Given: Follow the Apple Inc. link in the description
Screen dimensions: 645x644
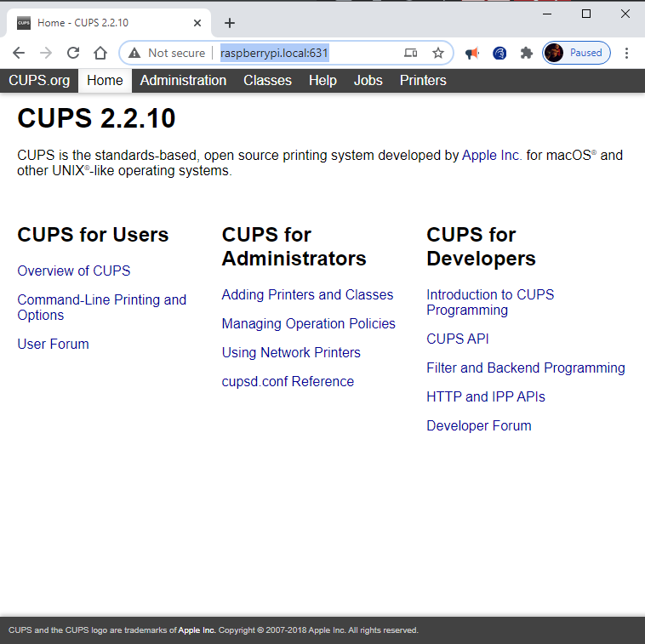Looking at the screenshot, I should tap(492, 156).
